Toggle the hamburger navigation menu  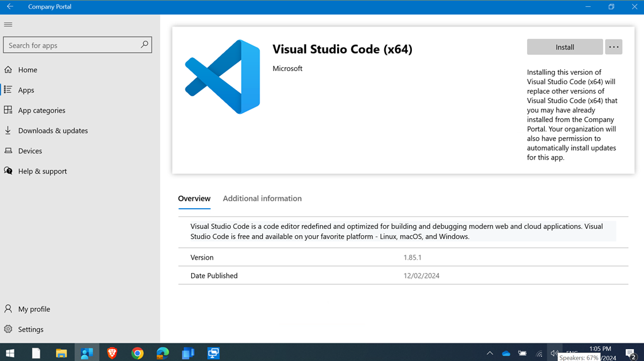8,25
